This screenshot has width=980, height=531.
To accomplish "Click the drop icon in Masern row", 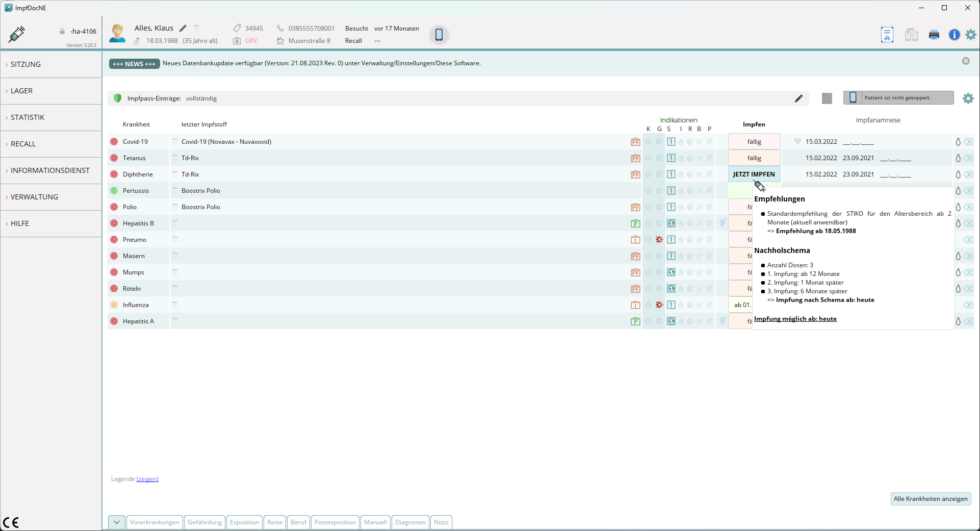I will (958, 256).
